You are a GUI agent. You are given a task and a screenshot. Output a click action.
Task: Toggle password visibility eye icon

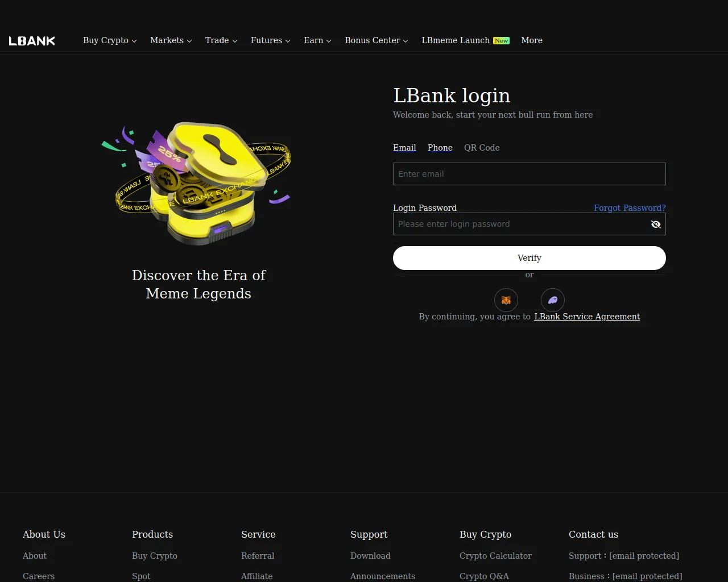click(x=656, y=225)
